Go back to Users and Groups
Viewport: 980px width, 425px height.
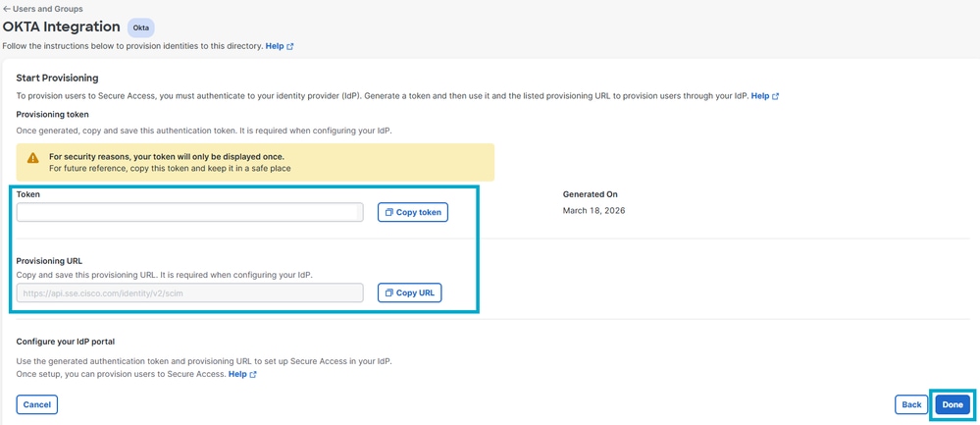point(43,9)
